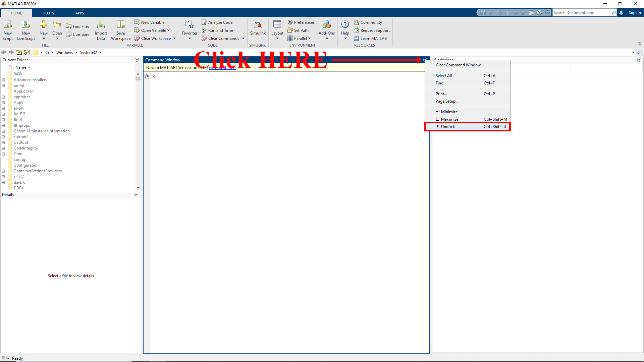Create a New Script
This screenshot has width=644, height=362.
(7, 30)
